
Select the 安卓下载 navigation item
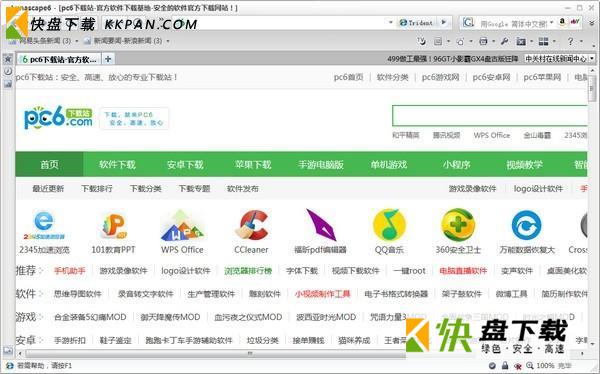185,165
